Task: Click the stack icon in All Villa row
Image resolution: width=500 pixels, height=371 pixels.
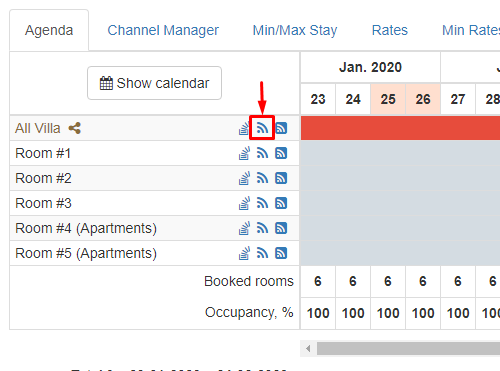Action: click(x=244, y=128)
